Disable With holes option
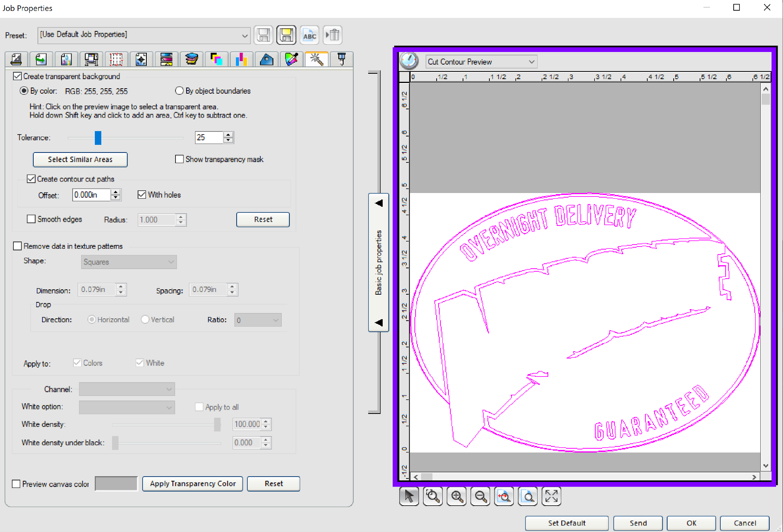 [141, 195]
